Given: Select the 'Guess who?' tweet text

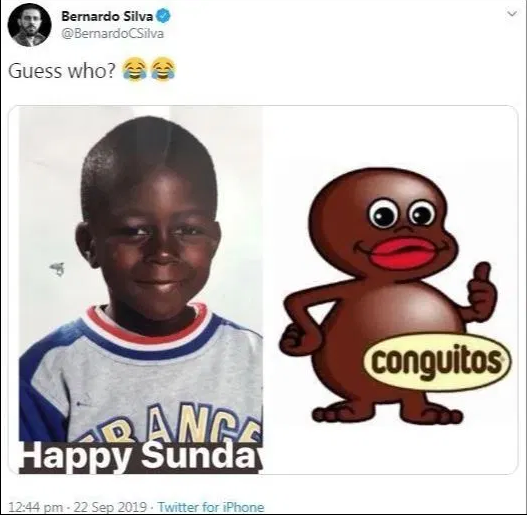Looking at the screenshot, I should 62,71.
